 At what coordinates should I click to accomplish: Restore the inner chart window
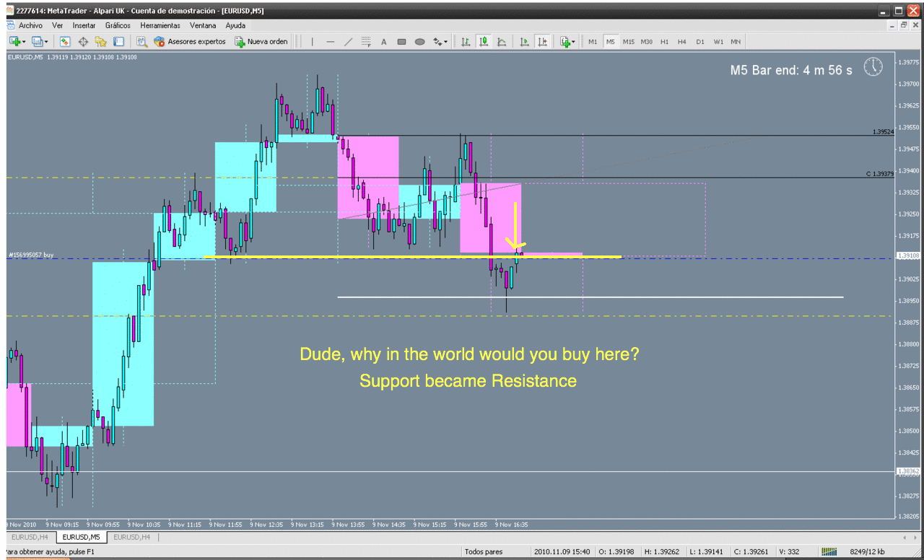click(x=903, y=25)
